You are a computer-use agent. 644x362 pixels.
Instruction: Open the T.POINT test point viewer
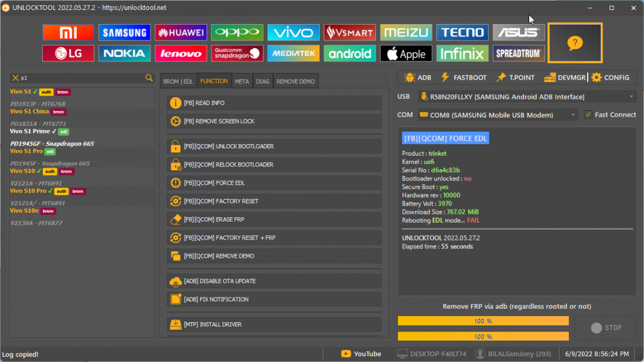click(515, 77)
